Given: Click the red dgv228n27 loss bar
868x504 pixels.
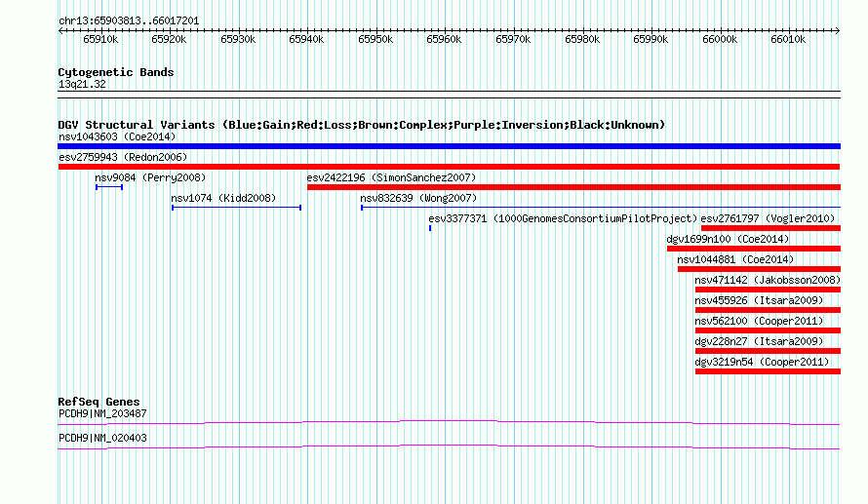Looking at the screenshot, I should click(x=768, y=351).
